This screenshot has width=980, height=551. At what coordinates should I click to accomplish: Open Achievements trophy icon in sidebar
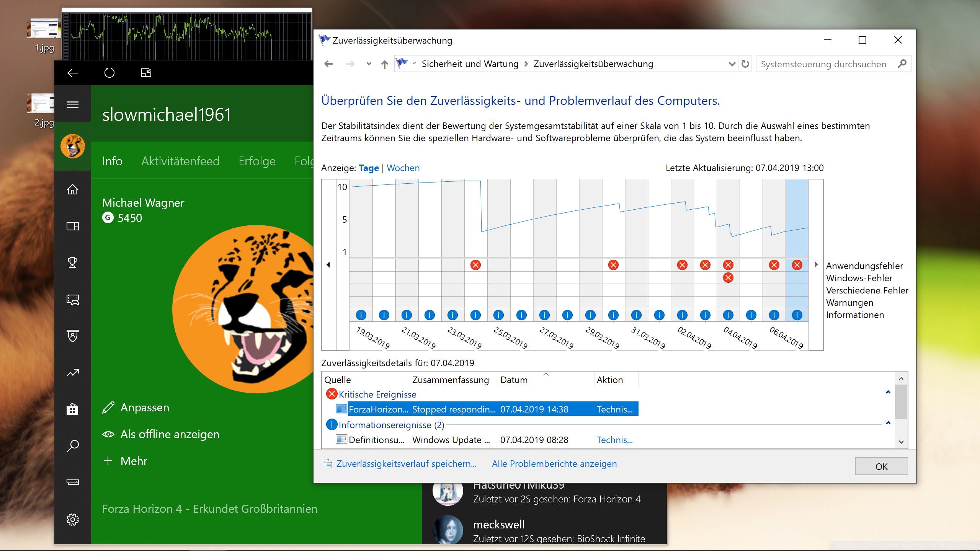[73, 262]
